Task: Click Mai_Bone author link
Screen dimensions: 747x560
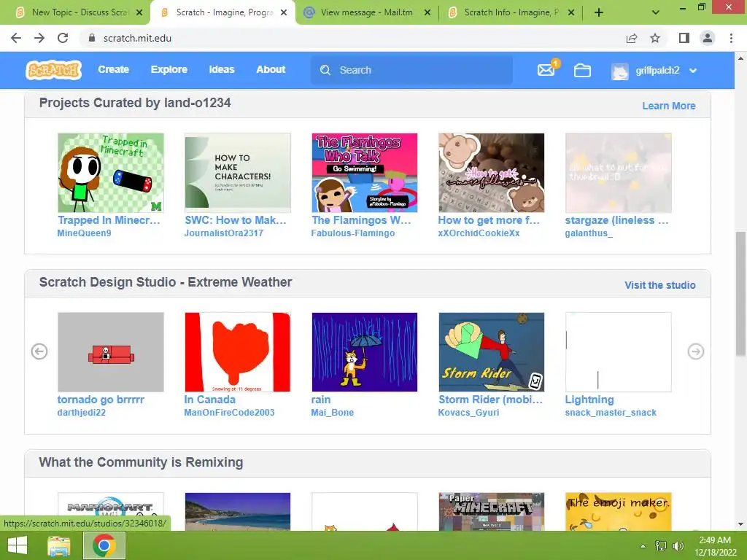Action: 333,413
